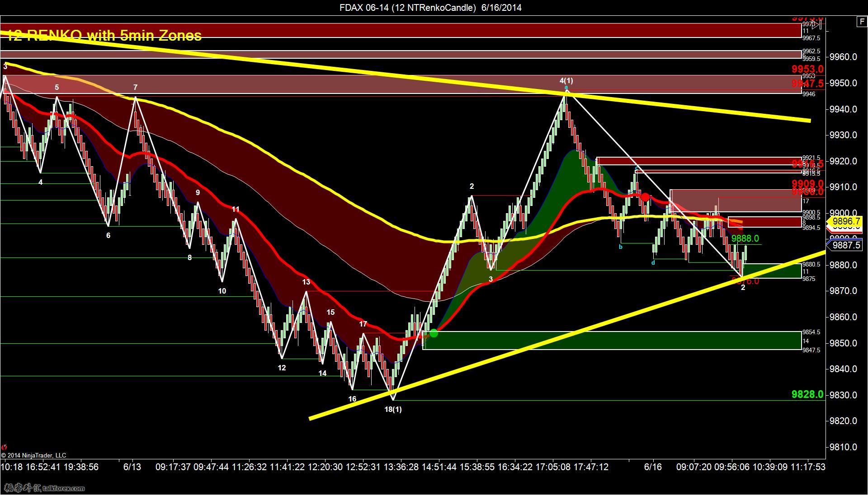Viewport: 868px width, 495px height.
Task: Click the 9850.0 price axis label
Action: [x=844, y=343]
